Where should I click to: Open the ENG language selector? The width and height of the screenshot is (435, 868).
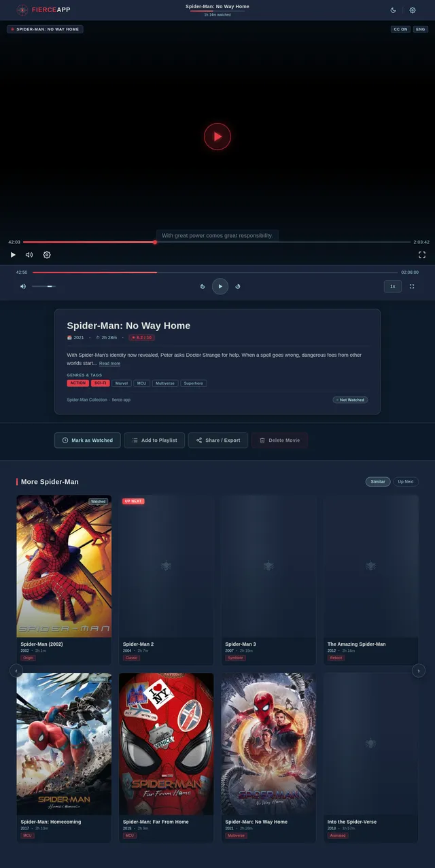pyautogui.click(x=421, y=29)
